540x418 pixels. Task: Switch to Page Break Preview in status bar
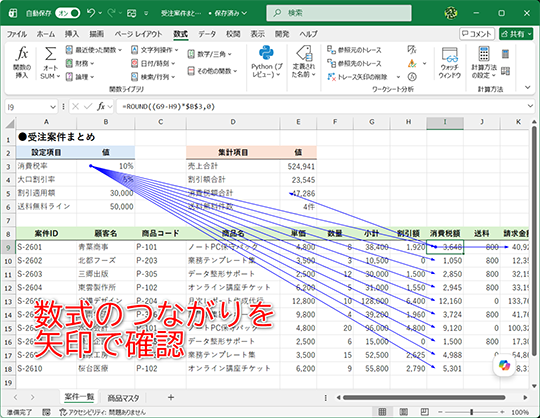425,412
